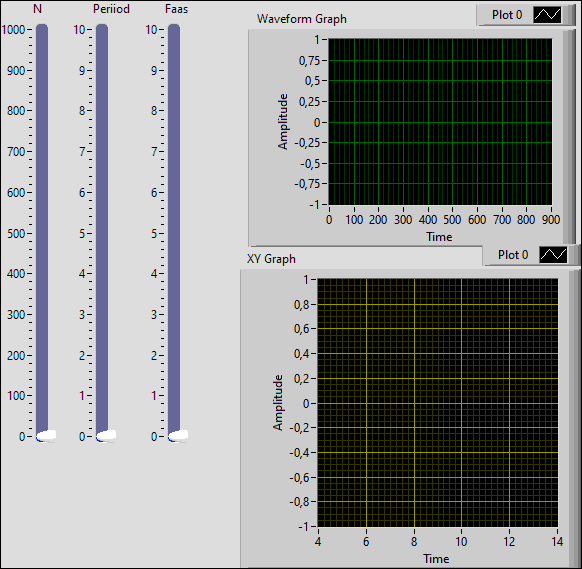Viewport: 582px width, 569px height.
Task: Set Periiod slider at the 5 mark
Action: click(102, 233)
